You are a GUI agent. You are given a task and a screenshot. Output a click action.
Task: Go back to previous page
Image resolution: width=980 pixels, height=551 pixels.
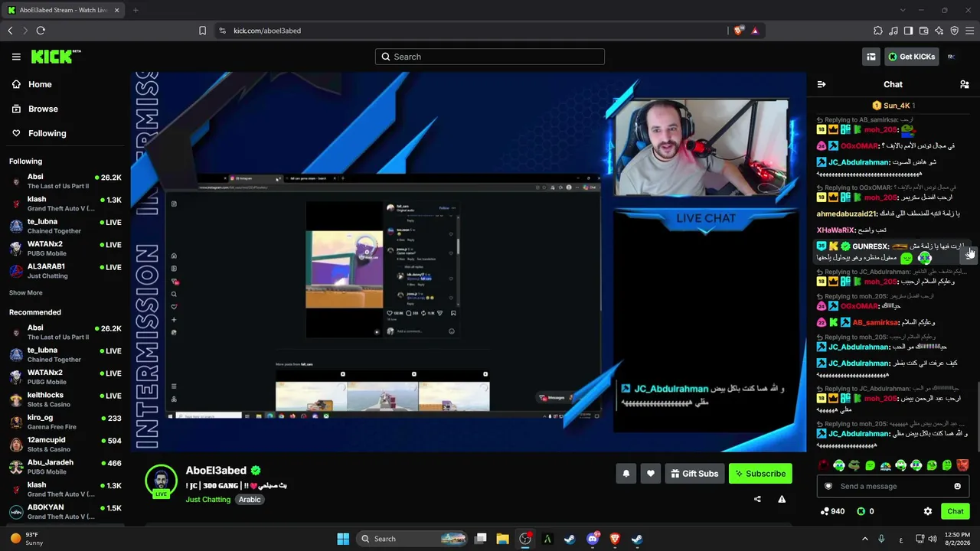point(10,31)
